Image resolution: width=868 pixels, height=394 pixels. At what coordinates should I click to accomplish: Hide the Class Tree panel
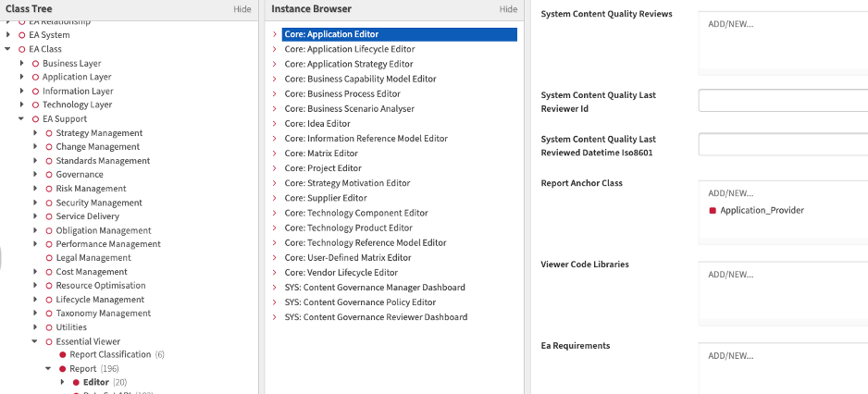(x=242, y=9)
